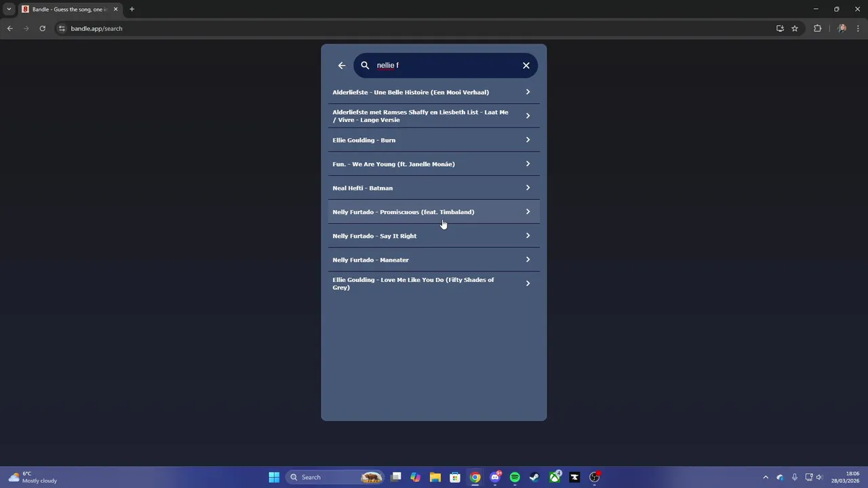
Task: Clear the search text with the X icon
Action: pyautogui.click(x=526, y=66)
